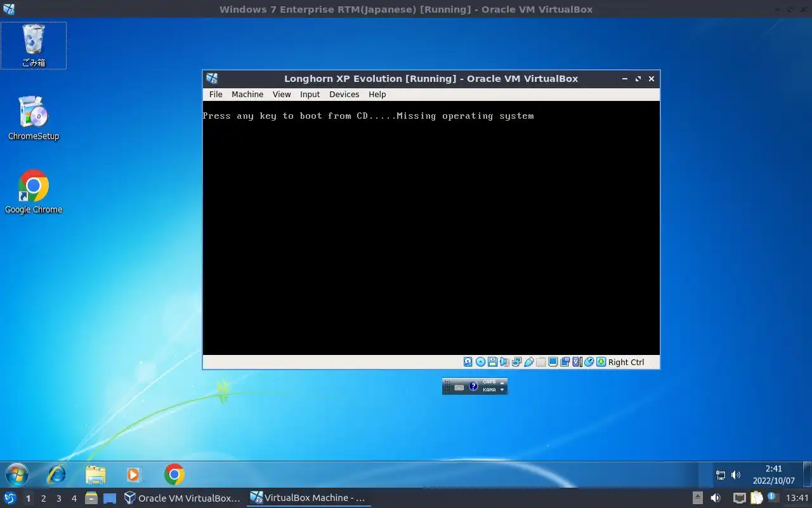Click the USB devices status icon

(528, 362)
